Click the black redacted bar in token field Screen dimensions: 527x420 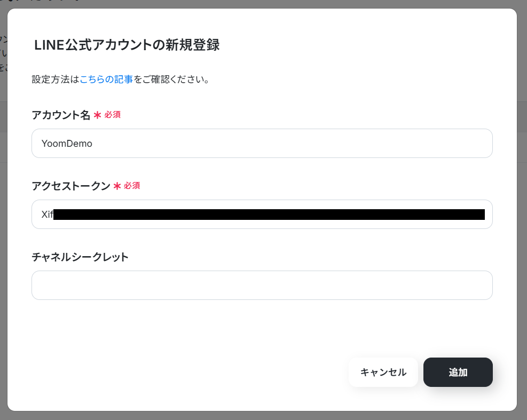pyautogui.click(x=269, y=215)
